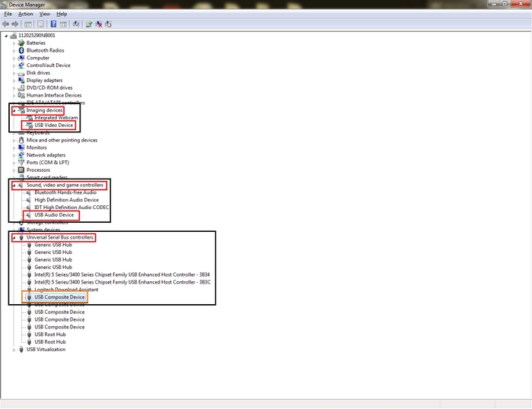Image resolution: width=532 pixels, height=409 pixels.
Task: Click the Human Interface Devices icon
Action: point(21,95)
